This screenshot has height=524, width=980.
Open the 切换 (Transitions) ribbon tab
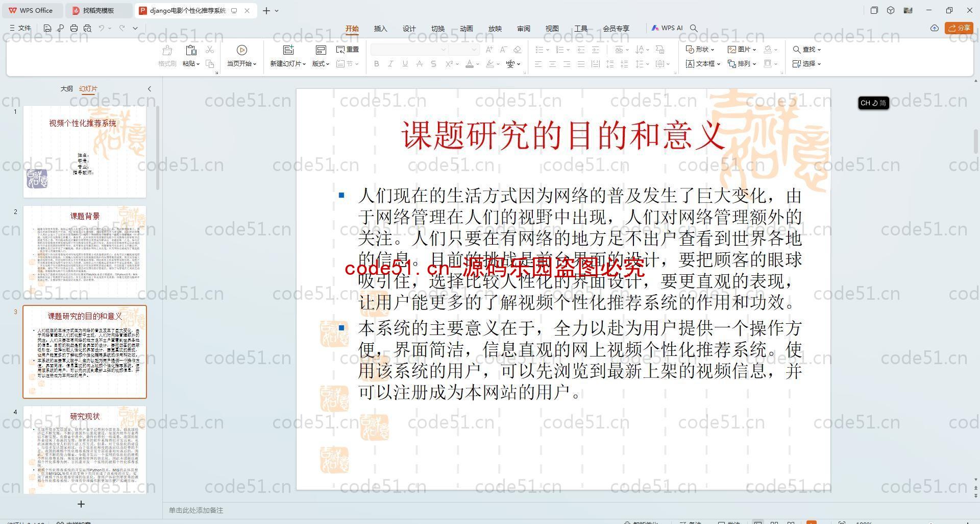(x=438, y=29)
